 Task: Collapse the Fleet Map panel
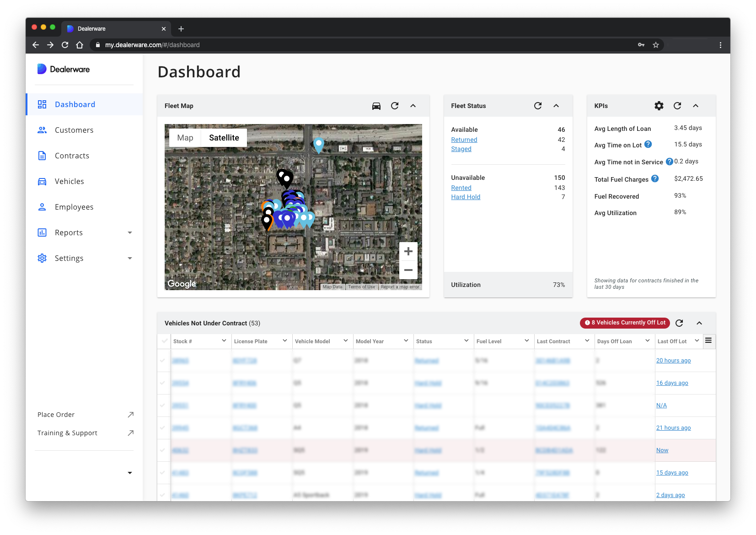(413, 106)
